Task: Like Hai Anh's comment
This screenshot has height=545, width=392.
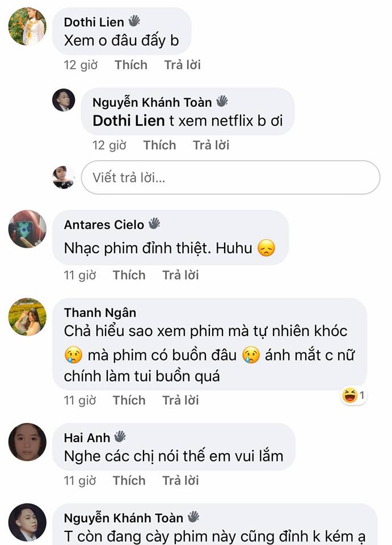Action: coord(129,481)
